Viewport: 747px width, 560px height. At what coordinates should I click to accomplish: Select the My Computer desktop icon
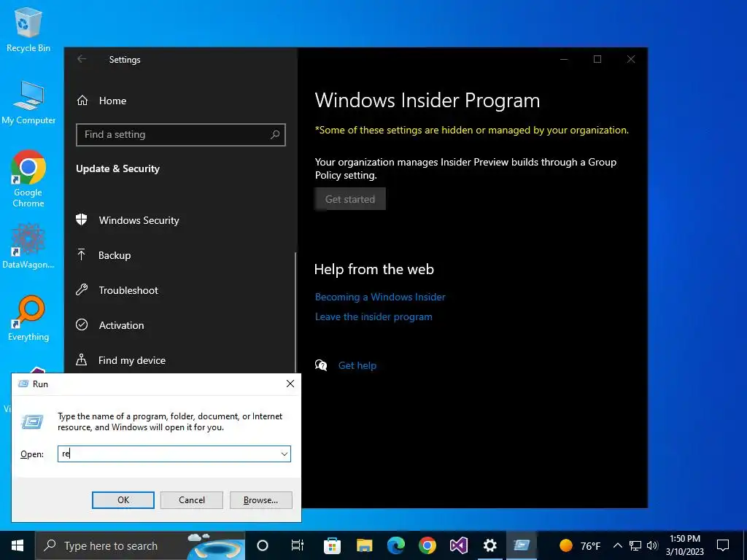(28, 102)
